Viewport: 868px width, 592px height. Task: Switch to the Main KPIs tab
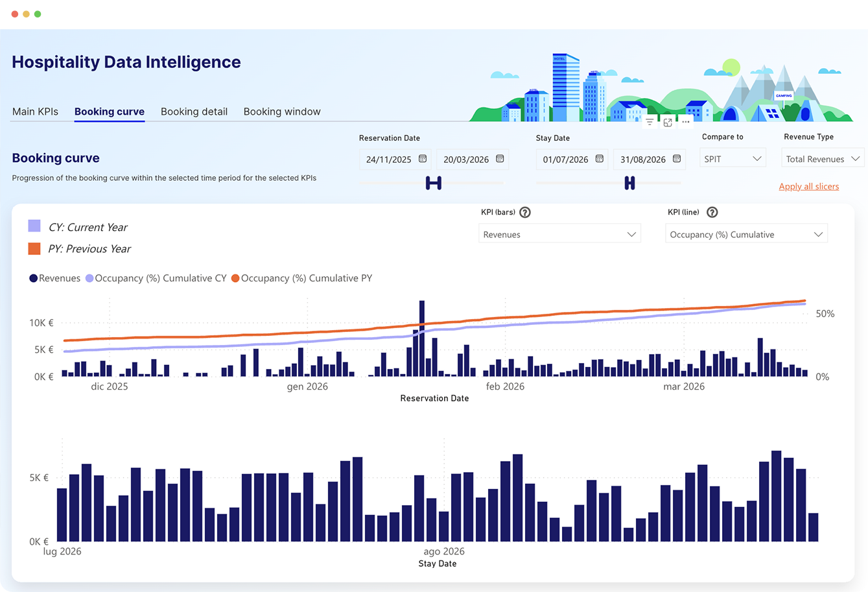tap(35, 112)
